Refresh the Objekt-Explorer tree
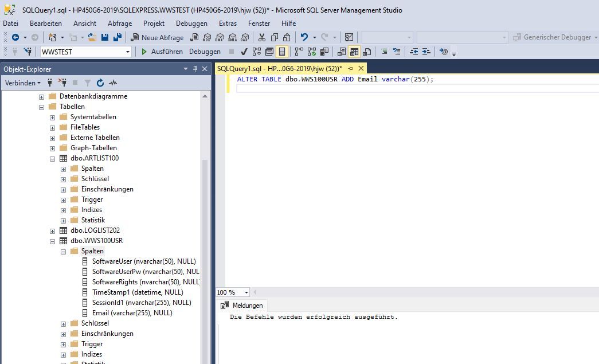This screenshot has height=364, width=599. 100,83
